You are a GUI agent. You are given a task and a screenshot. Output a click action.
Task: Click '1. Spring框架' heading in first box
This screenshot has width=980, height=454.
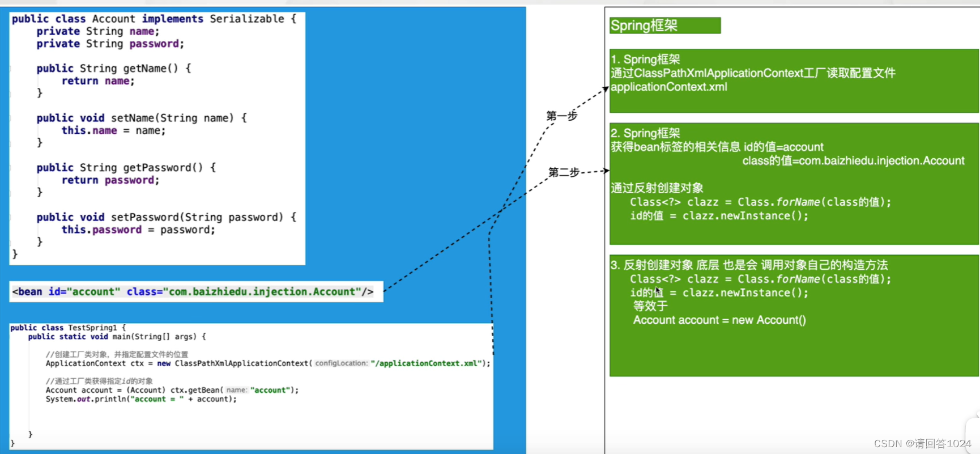[645, 60]
